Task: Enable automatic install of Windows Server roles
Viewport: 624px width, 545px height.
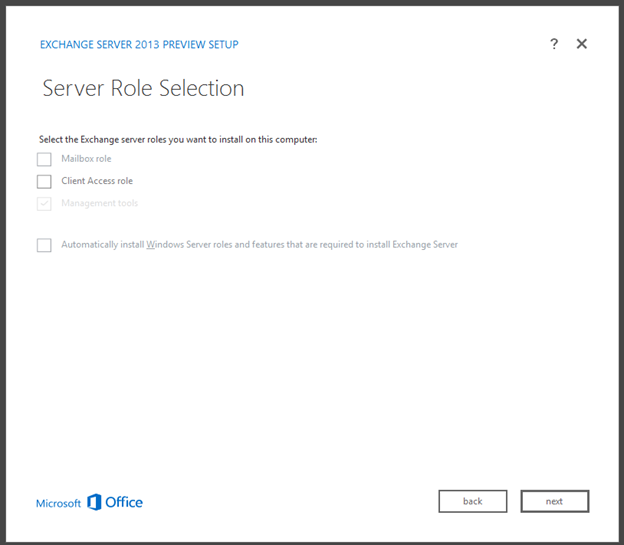Action: click(44, 245)
